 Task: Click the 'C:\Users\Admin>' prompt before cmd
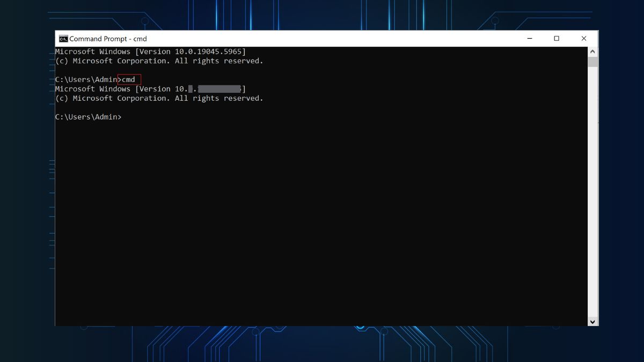[x=89, y=79]
